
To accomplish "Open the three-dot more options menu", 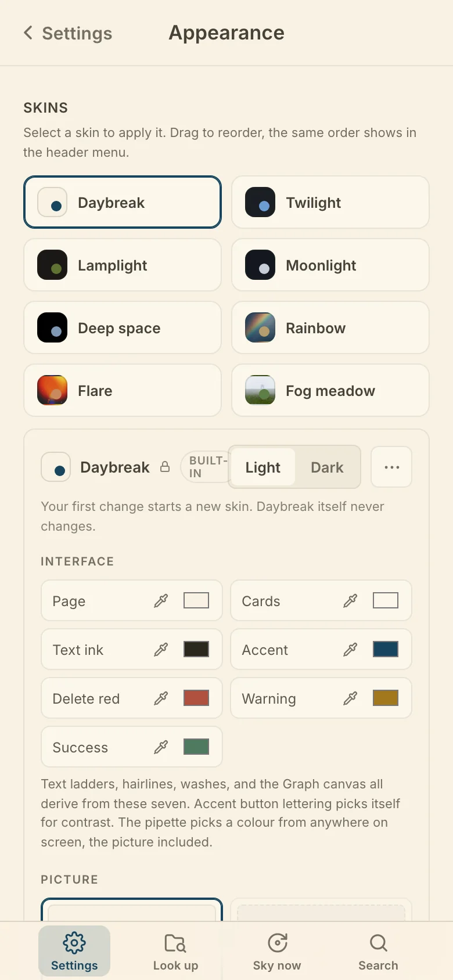I will click(392, 467).
